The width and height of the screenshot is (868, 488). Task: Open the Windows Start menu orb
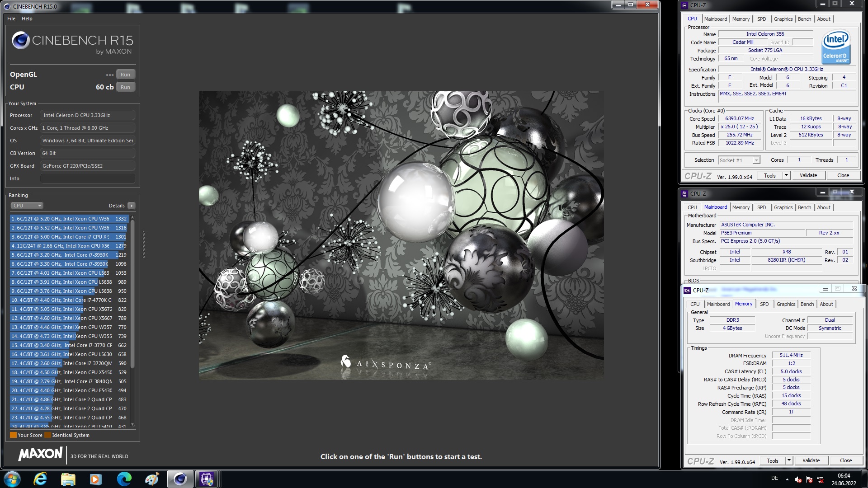tap(12, 479)
